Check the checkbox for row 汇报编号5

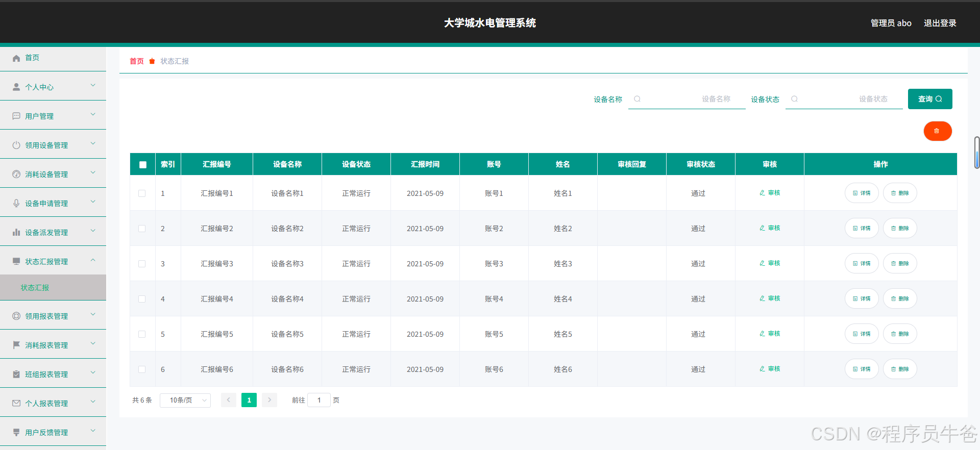point(142,334)
